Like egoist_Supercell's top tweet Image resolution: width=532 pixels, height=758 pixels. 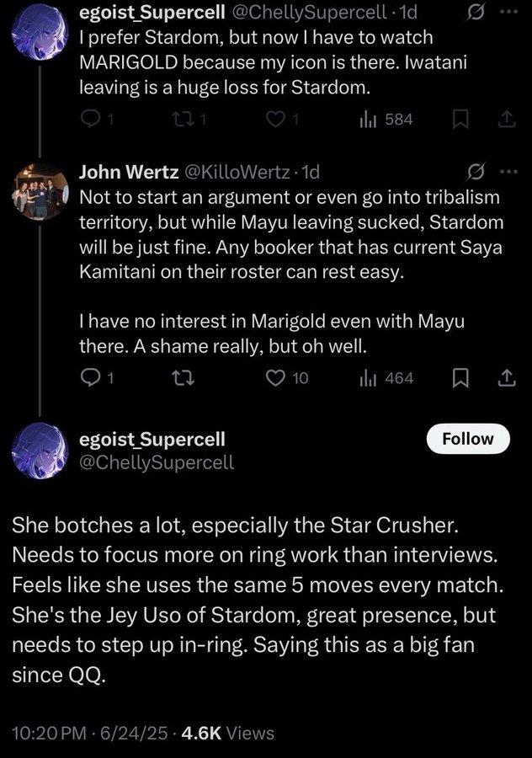pos(275,120)
